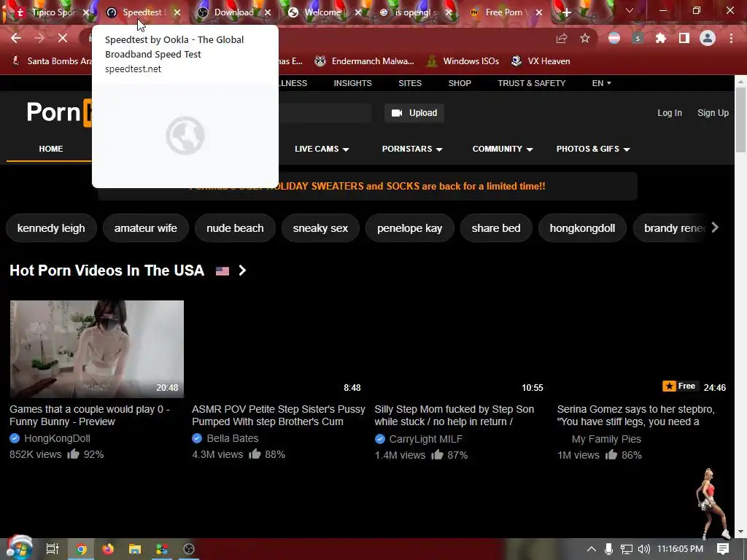Viewport: 747px width, 560px height.
Task: Click the page vertical scrollbar thumb
Action: [x=740, y=119]
